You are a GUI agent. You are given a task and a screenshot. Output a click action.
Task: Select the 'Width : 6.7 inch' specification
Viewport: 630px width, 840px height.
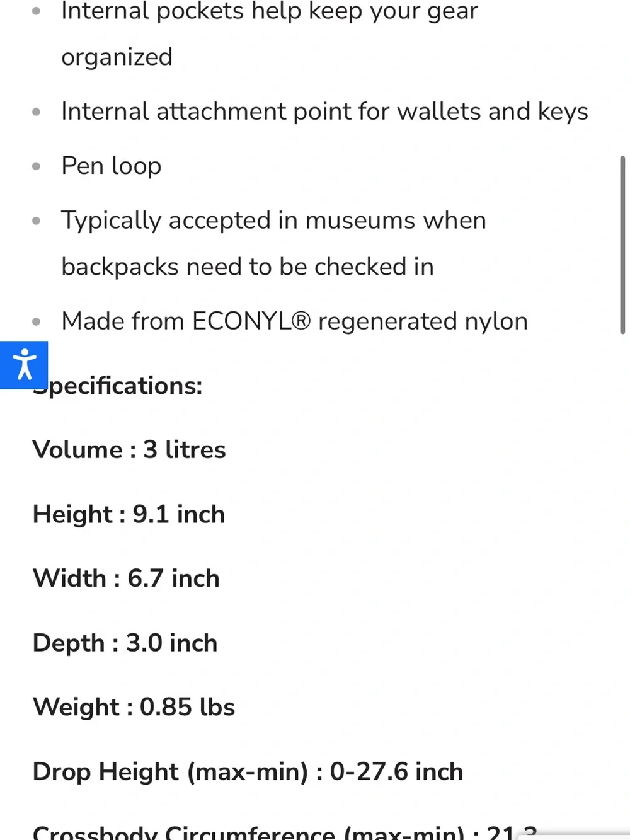[x=126, y=578]
